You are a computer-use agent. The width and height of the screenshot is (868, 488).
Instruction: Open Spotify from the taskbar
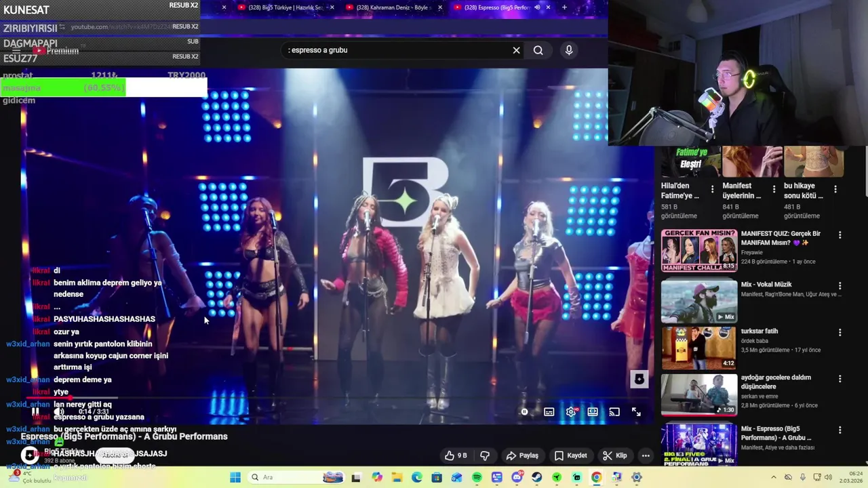point(477,477)
